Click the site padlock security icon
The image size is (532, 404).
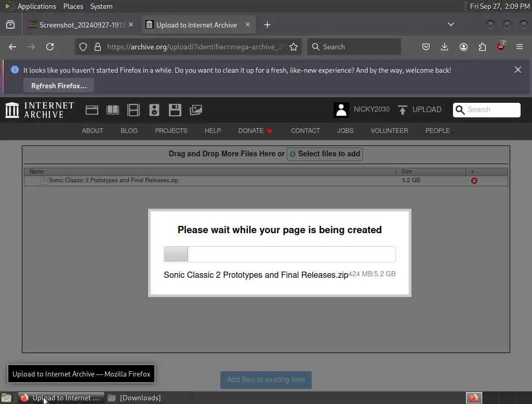(98, 47)
